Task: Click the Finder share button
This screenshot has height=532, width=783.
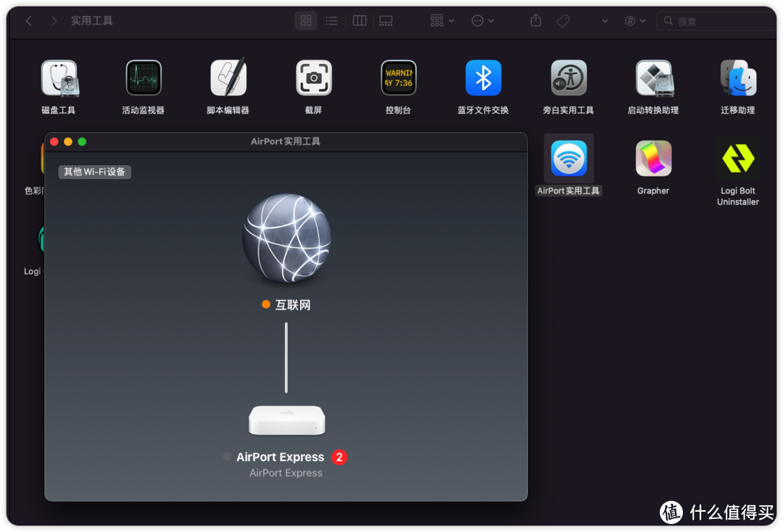Action: tap(536, 20)
